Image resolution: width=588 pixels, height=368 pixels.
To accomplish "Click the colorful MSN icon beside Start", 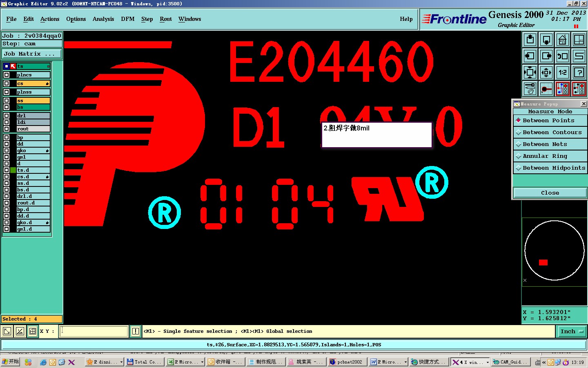I will pyautogui.click(x=28, y=362).
